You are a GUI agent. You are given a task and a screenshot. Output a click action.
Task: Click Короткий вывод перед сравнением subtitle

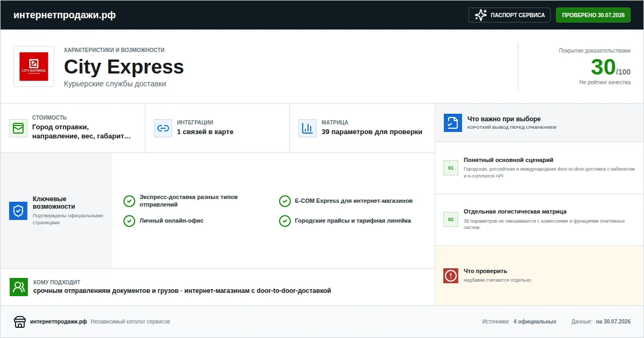512,128
